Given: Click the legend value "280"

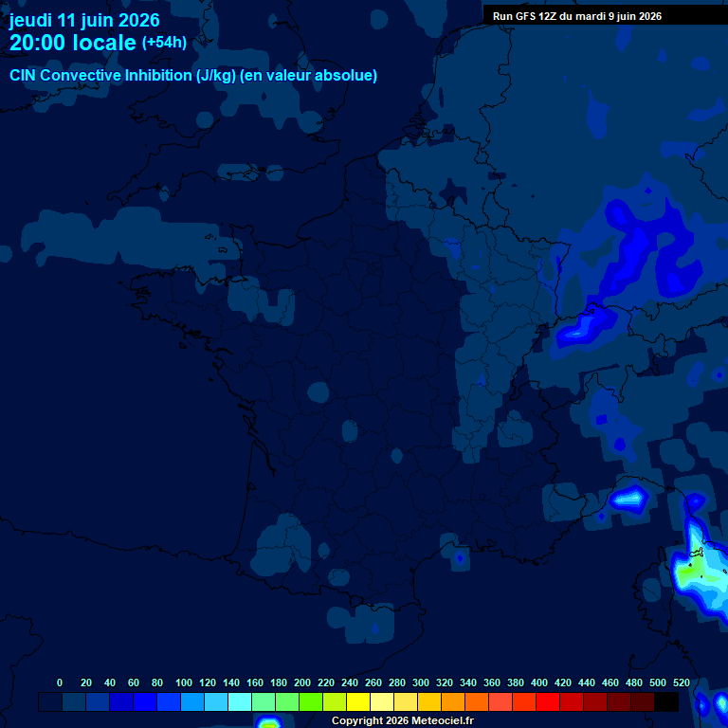Looking at the screenshot, I should coord(397,682).
